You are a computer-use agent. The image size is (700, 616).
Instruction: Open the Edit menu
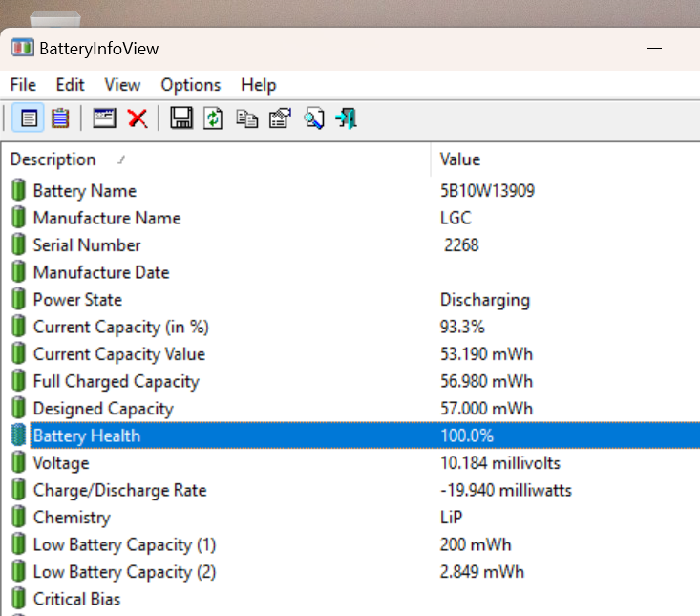tap(70, 85)
